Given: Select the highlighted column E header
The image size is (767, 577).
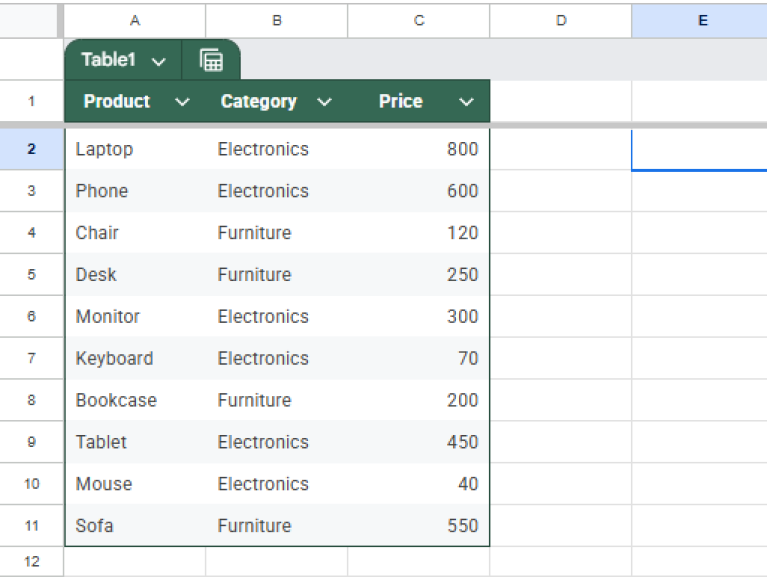Looking at the screenshot, I should click(x=701, y=20).
